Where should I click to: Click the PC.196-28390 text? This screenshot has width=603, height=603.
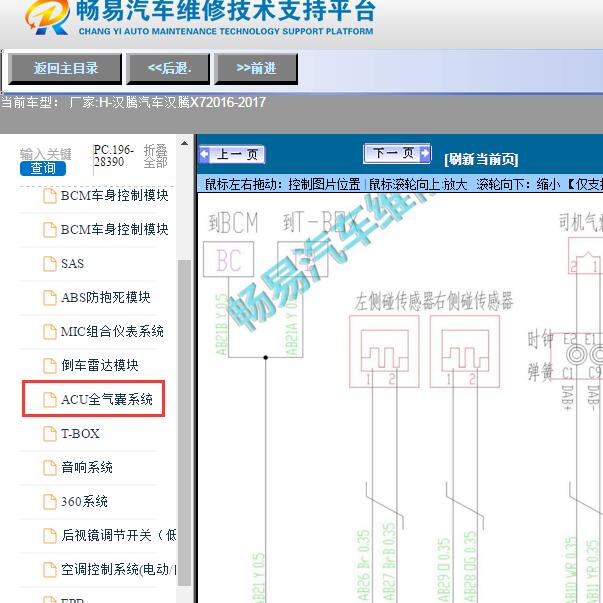tap(113, 156)
